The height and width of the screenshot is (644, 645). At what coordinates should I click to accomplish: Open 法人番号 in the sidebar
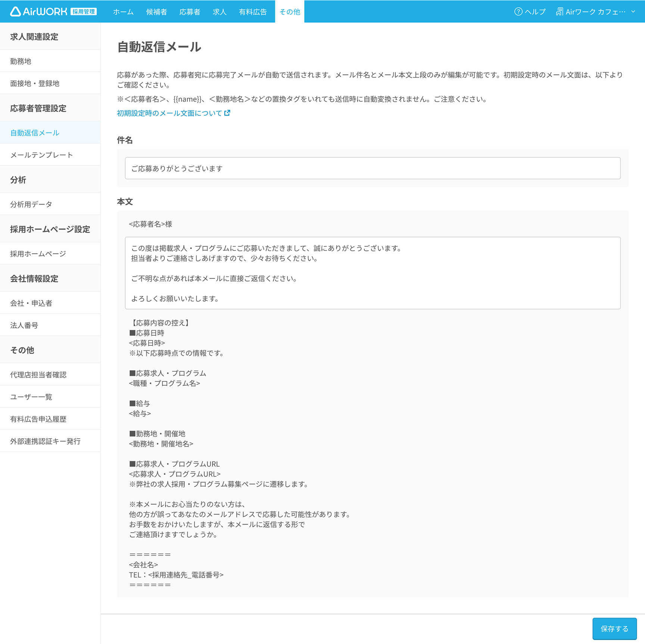(50, 325)
